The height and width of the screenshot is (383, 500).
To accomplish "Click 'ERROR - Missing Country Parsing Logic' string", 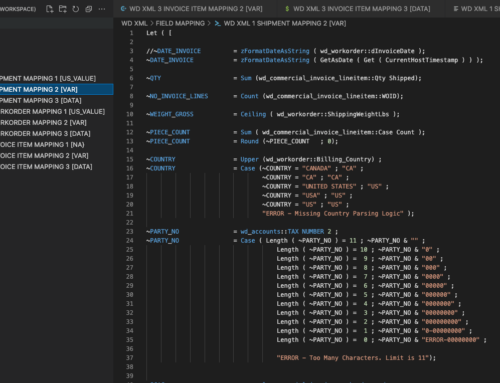I will pos(333,213).
